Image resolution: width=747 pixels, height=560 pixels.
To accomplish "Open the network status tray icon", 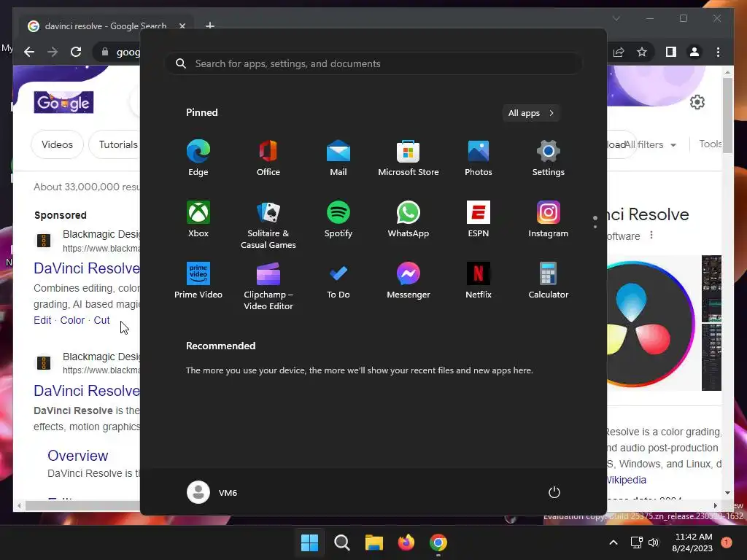I will 636,542.
